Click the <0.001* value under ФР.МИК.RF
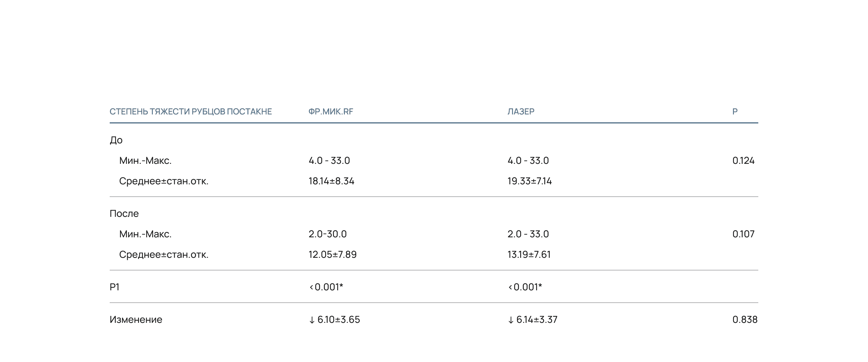Viewport: 868px width, 362px height. 326,287
